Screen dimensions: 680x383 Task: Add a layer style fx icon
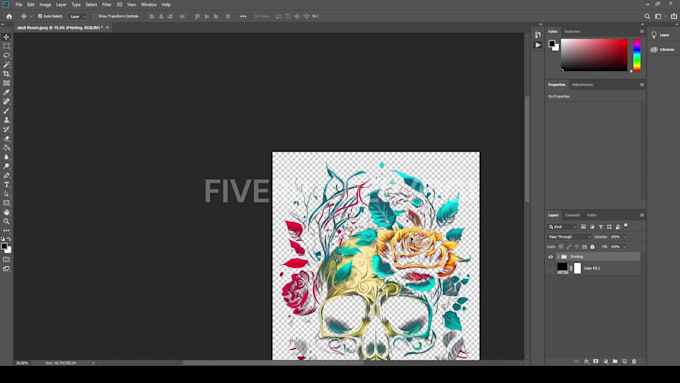586,361
